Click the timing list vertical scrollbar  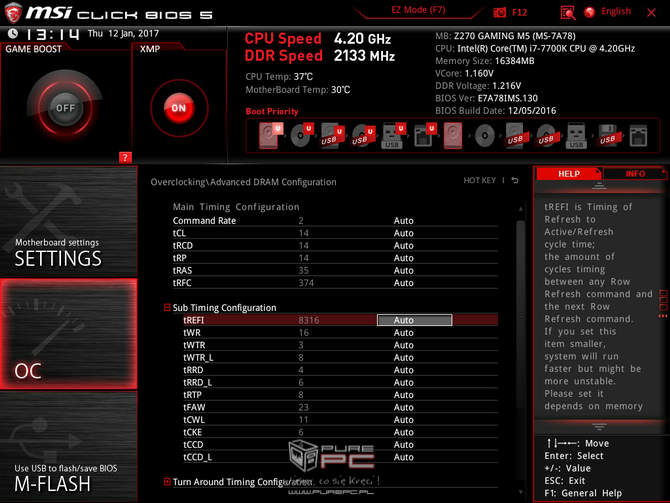pyautogui.click(x=520, y=314)
